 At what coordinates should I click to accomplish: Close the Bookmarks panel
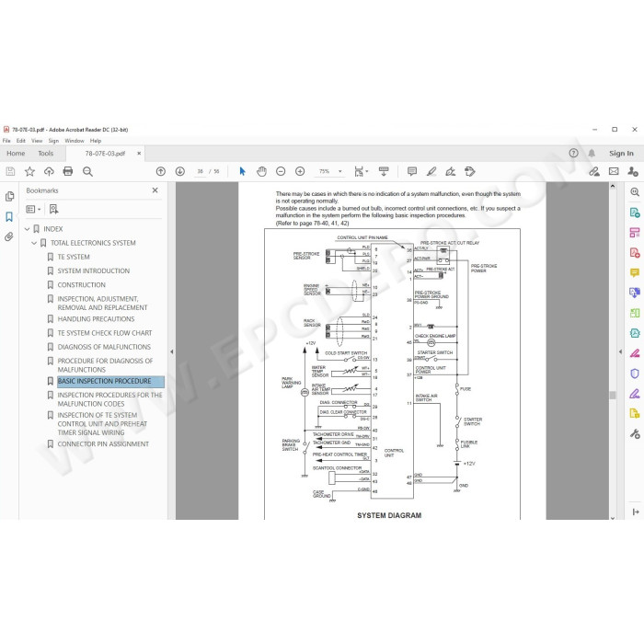(x=155, y=190)
